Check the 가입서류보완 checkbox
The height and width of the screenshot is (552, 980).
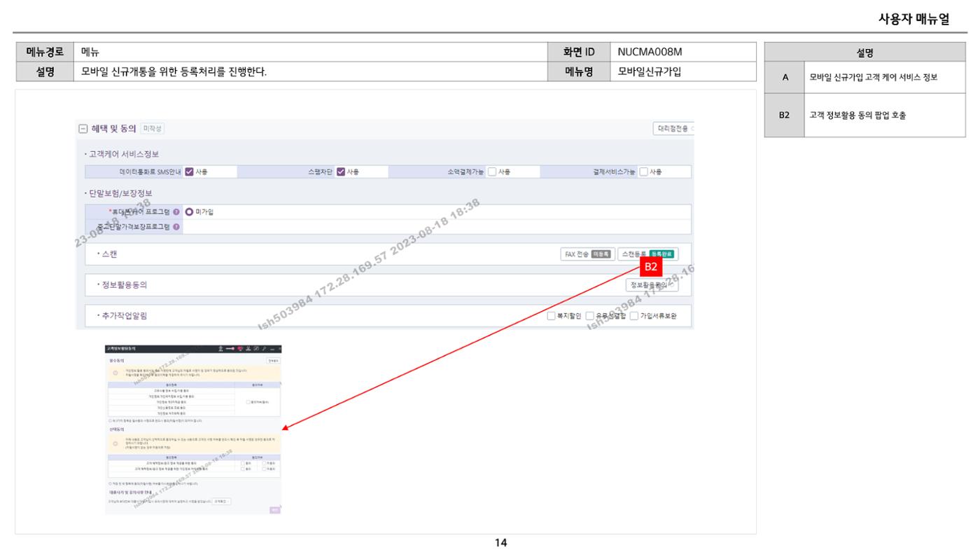(x=634, y=316)
